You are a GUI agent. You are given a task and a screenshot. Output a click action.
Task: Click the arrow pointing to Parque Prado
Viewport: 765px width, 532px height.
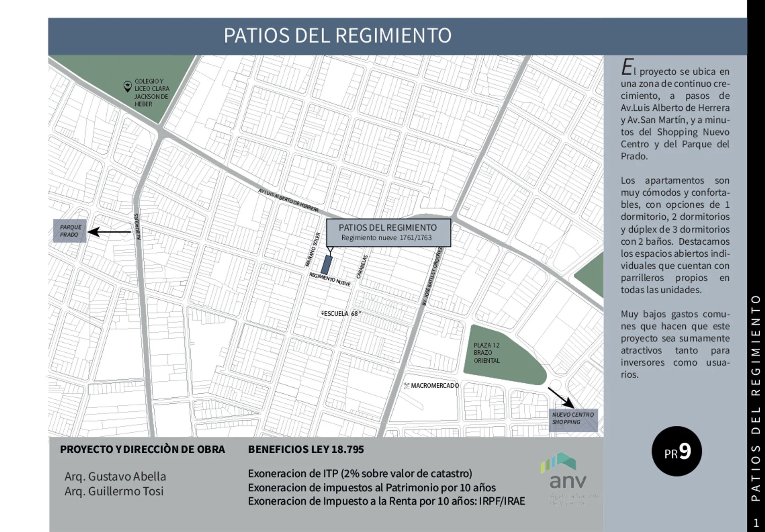coord(109,232)
